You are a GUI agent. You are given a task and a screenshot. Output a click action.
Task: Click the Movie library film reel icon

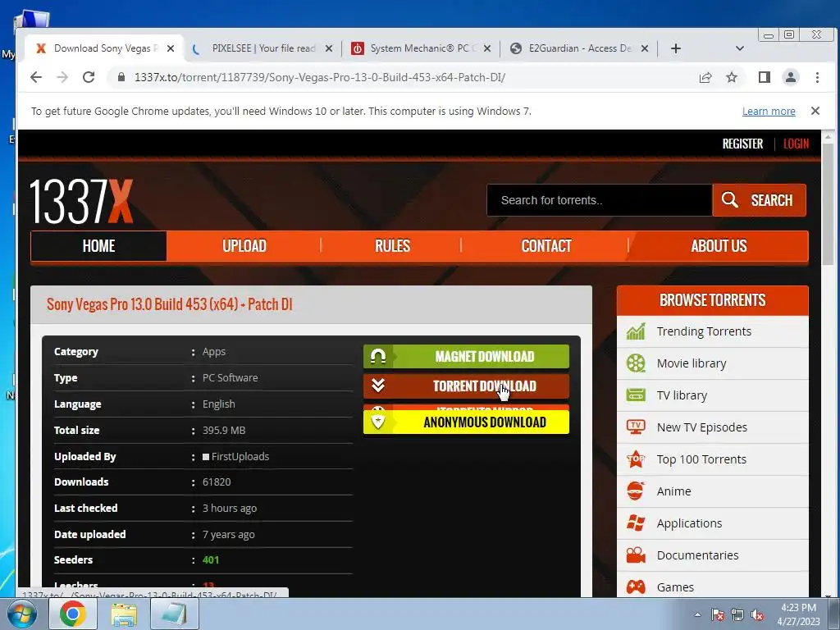tap(636, 363)
